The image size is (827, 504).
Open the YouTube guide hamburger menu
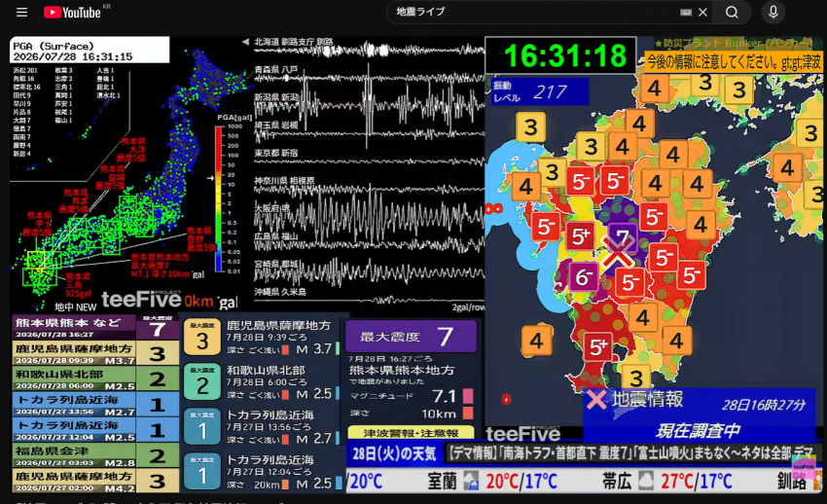coord(21,12)
